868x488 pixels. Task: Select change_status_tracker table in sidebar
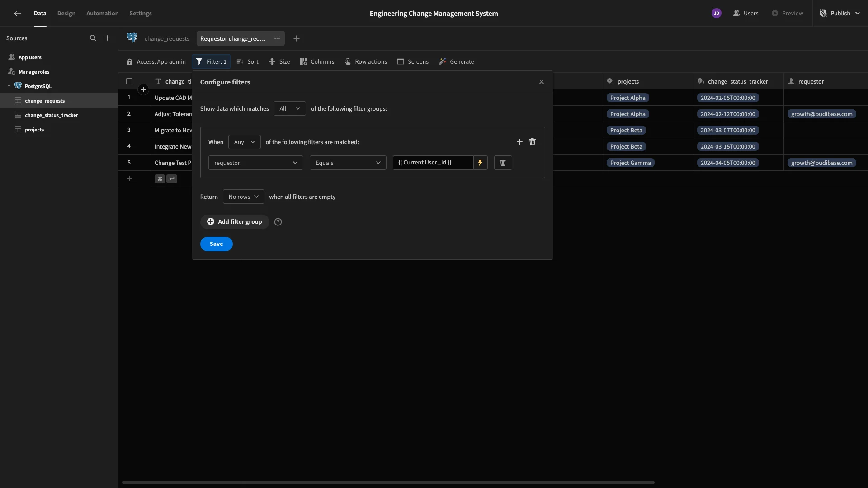tap(52, 115)
